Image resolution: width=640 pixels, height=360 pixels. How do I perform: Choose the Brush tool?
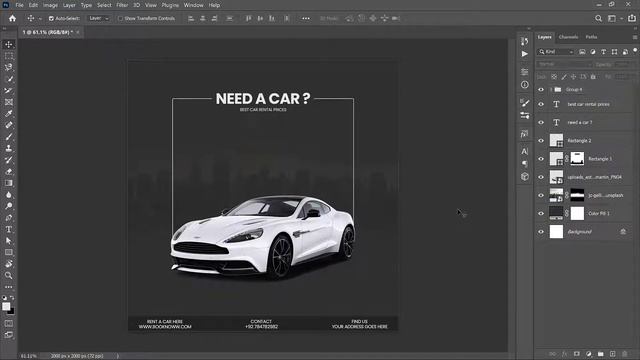coord(9,137)
